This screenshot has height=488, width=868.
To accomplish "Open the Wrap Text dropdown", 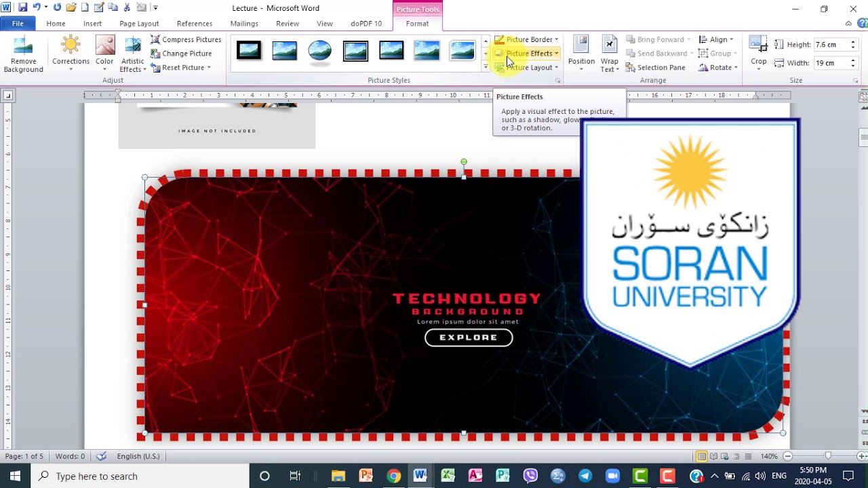I will coord(610,54).
